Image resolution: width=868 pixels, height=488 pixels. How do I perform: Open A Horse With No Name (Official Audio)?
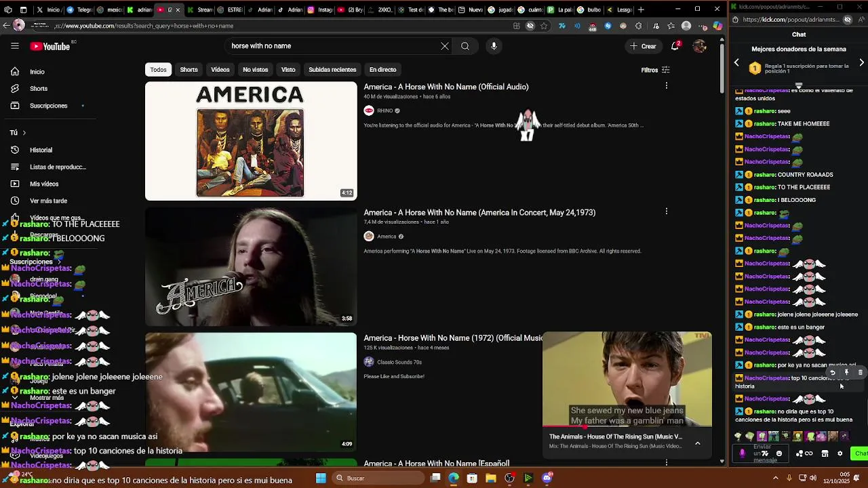click(446, 87)
